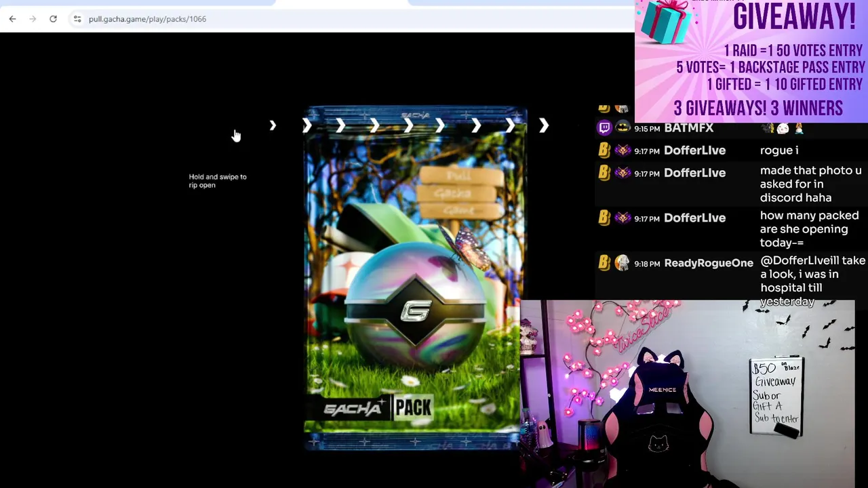The image size is (868, 488).
Task: Click the avatar badge beside ReadyRogueOne
Action: coord(623,263)
